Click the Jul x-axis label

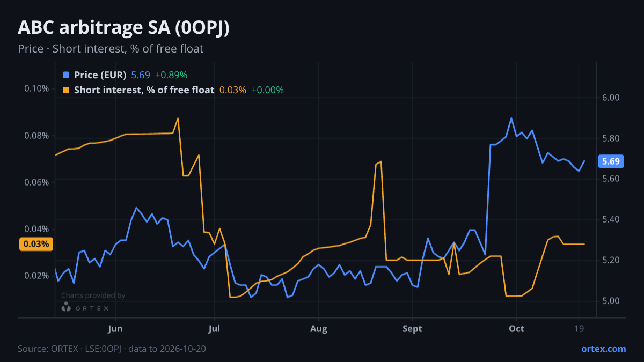214,329
